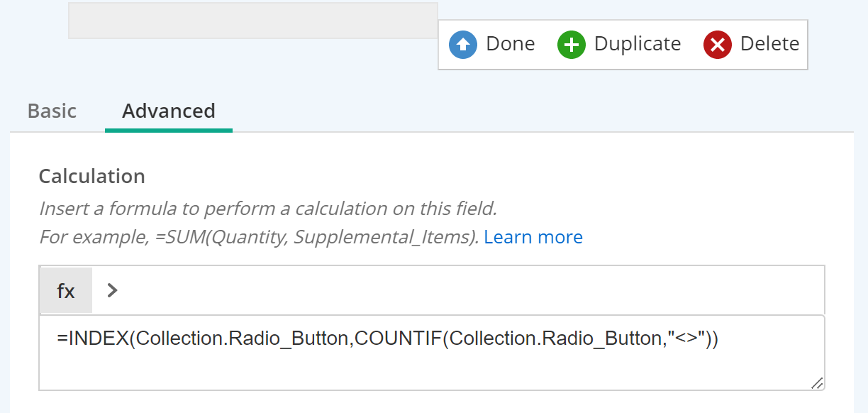Image resolution: width=868 pixels, height=413 pixels.
Task: Place cursor on COUNTIF in the formula
Action: tap(399, 338)
